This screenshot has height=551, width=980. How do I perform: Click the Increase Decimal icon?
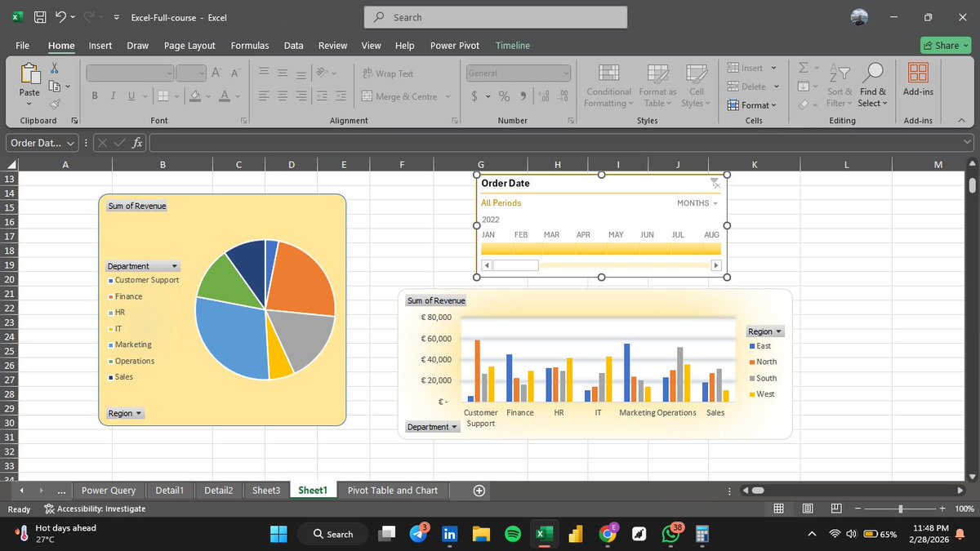point(545,96)
